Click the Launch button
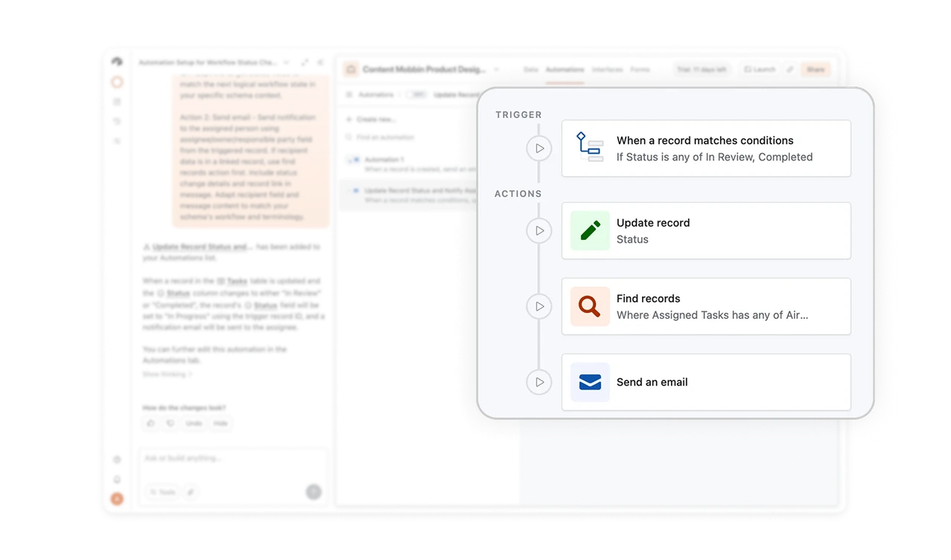The height and width of the screenshot is (560, 951). tap(759, 70)
